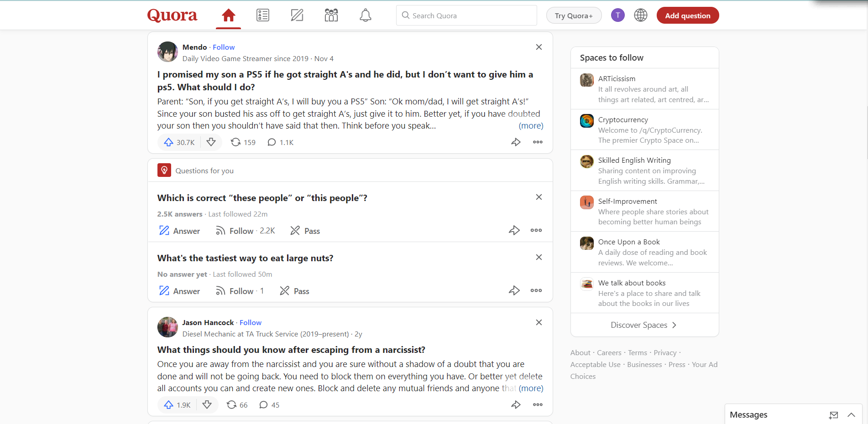Screen dimensions: 868x424
Task: Open the Privacy footer link
Action: (665, 353)
